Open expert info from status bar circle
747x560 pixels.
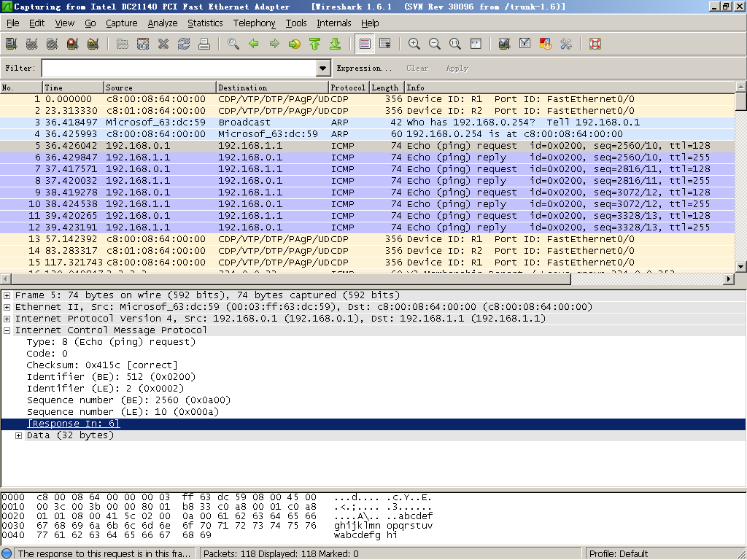tap(7, 554)
